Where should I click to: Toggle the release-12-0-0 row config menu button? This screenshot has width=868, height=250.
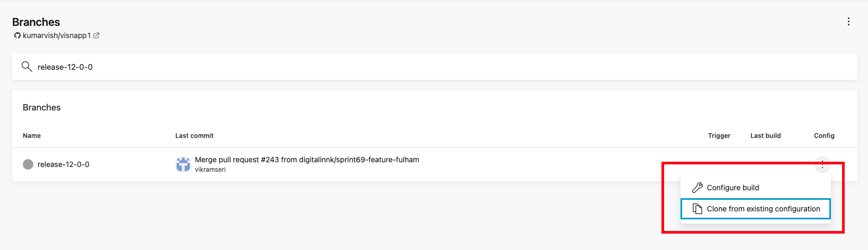coord(822,164)
